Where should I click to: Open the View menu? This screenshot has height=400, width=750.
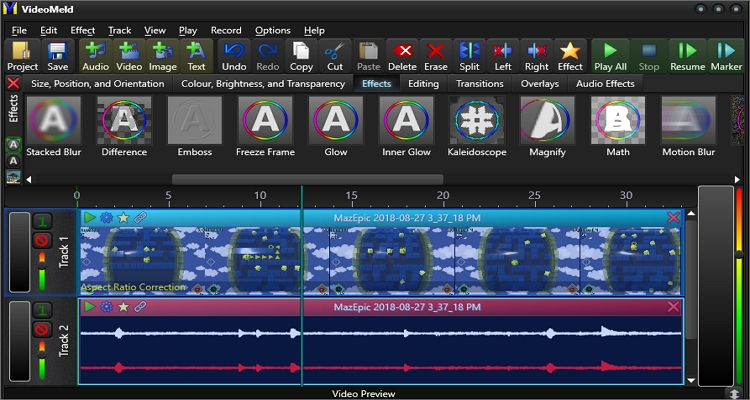coord(155,30)
